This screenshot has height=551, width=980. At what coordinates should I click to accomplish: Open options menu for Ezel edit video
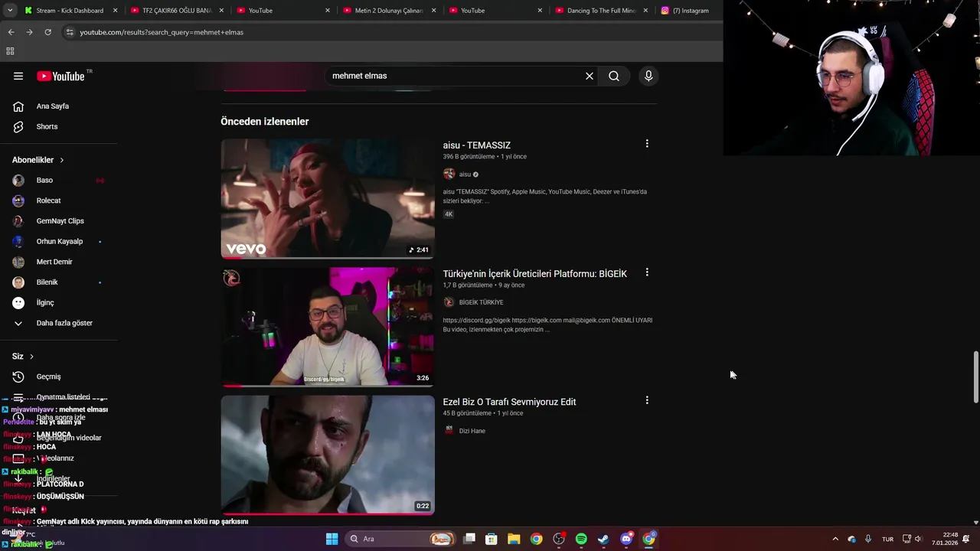pos(647,400)
